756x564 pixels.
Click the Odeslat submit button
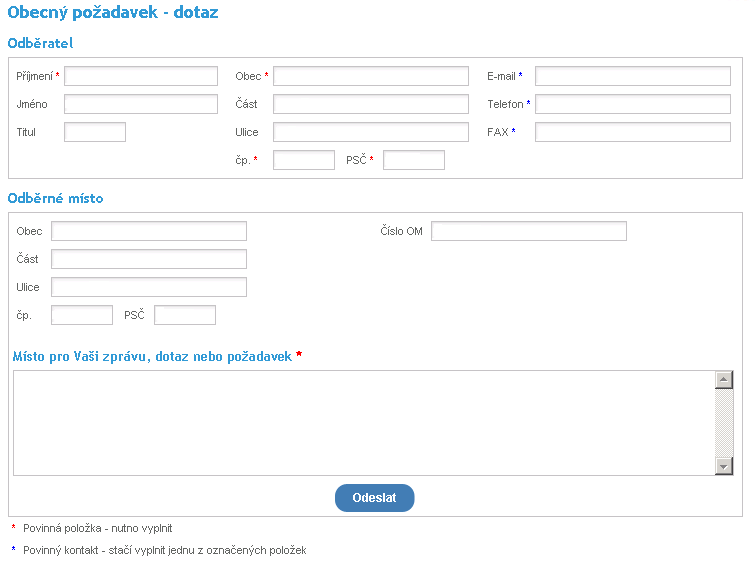point(374,498)
